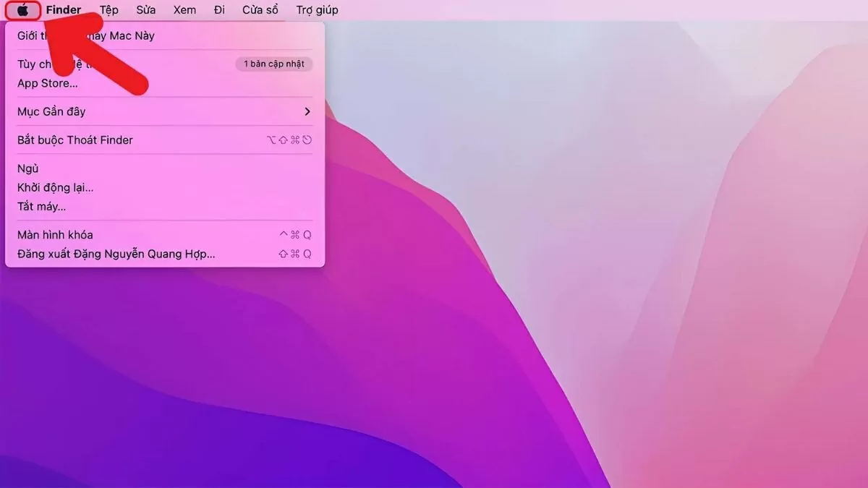Click the Mục Gần đây submenu arrow
868x488 pixels.
(x=307, y=111)
